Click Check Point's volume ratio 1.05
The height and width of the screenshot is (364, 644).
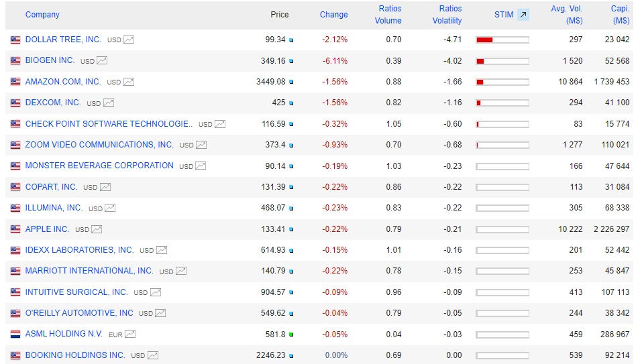point(394,123)
